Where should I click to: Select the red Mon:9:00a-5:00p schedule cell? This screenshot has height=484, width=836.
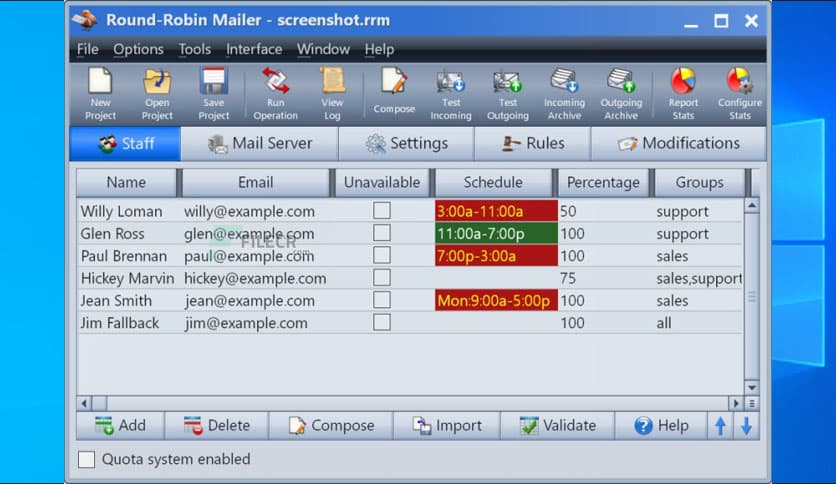click(x=496, y=301)
